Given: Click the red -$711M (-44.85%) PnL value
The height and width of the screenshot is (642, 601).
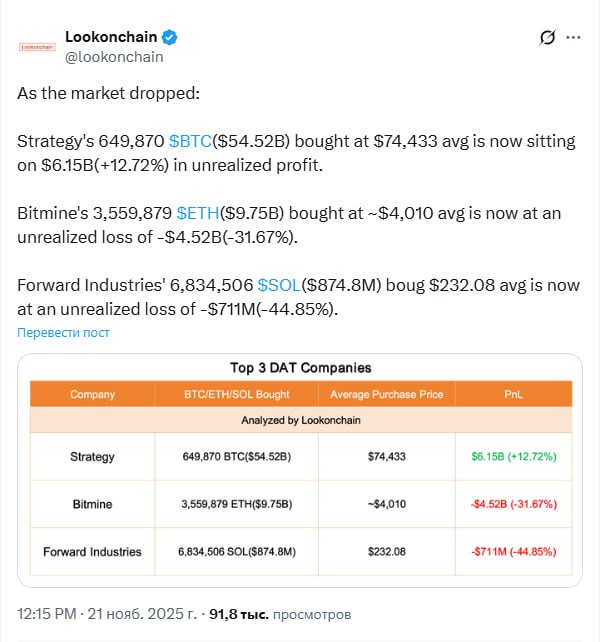Looking at the screenshot, I should pyautogui.click(x=514, y=552).
